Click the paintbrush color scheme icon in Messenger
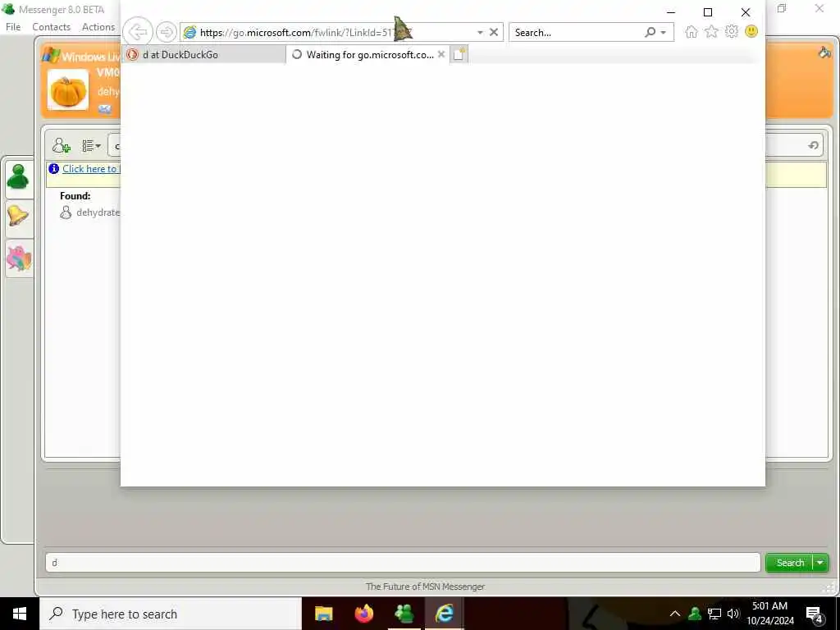Image resolution: width=840 pixels, height=630 pixels. [x=824, y=52]
